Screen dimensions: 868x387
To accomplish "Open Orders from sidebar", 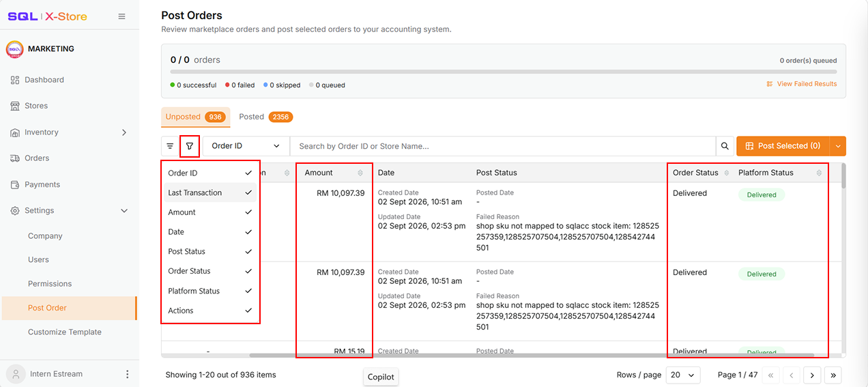I will coord(37,158).
